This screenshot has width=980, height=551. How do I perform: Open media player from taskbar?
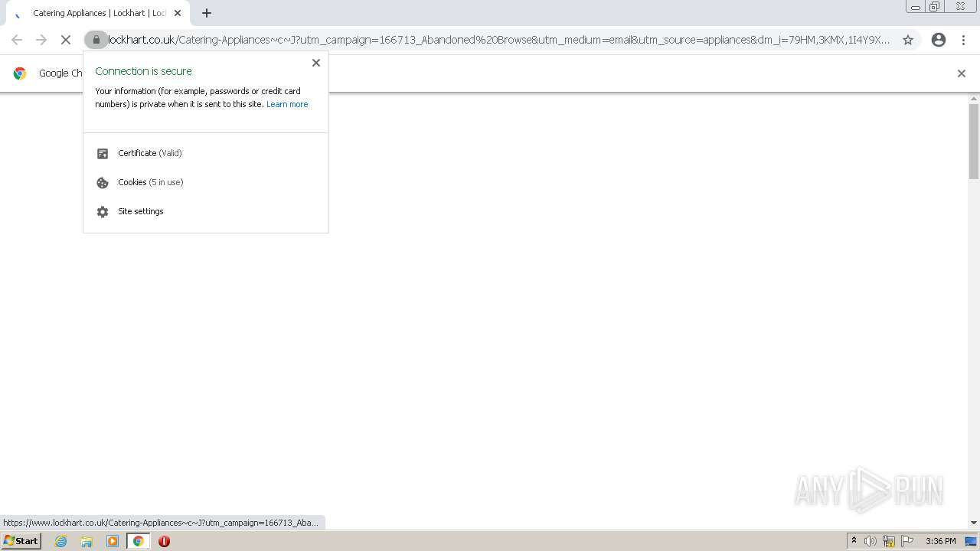pos(113,541)
